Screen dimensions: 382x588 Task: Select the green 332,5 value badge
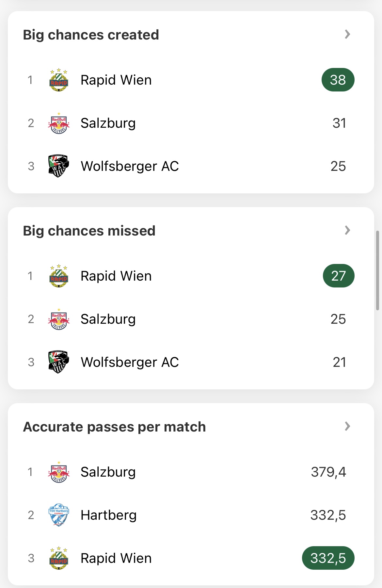pyautogui.click(x=328, y=558)
